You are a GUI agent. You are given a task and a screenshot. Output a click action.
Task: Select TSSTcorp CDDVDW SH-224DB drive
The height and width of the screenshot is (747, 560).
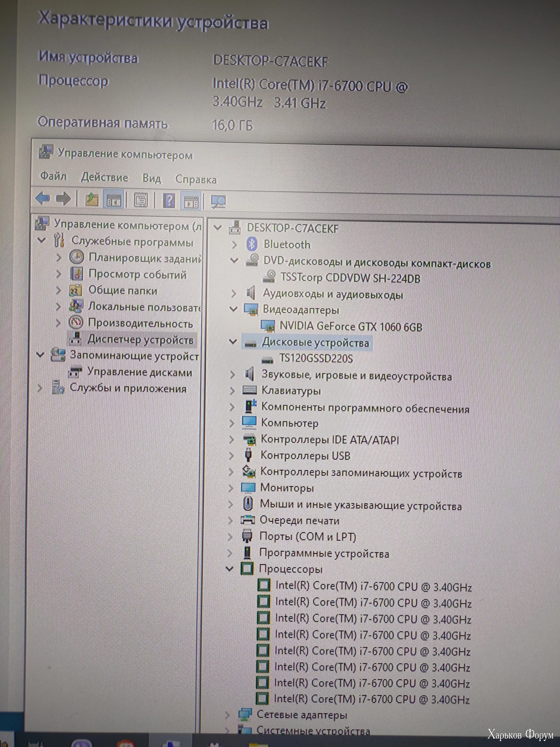[x=350, y=278]
